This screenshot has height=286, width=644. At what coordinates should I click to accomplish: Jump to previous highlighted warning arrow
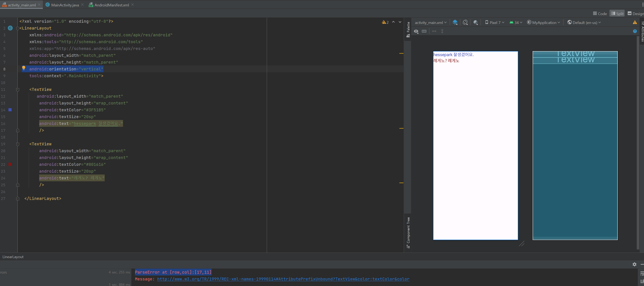[x=393, y=22]
